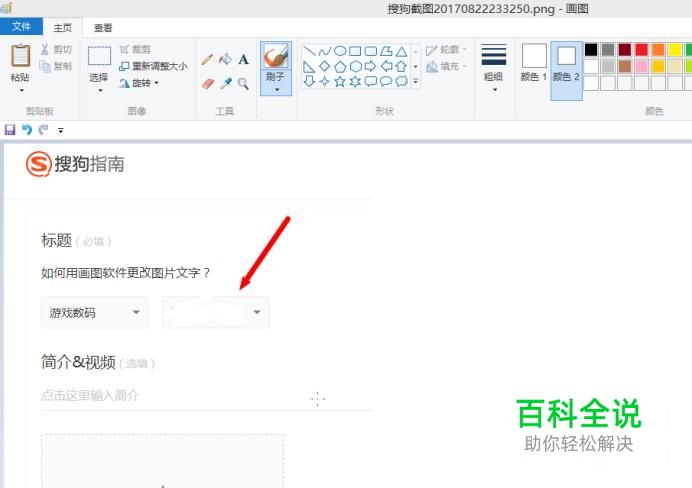Select the Down arrow shape

click(x=309, y=81)
